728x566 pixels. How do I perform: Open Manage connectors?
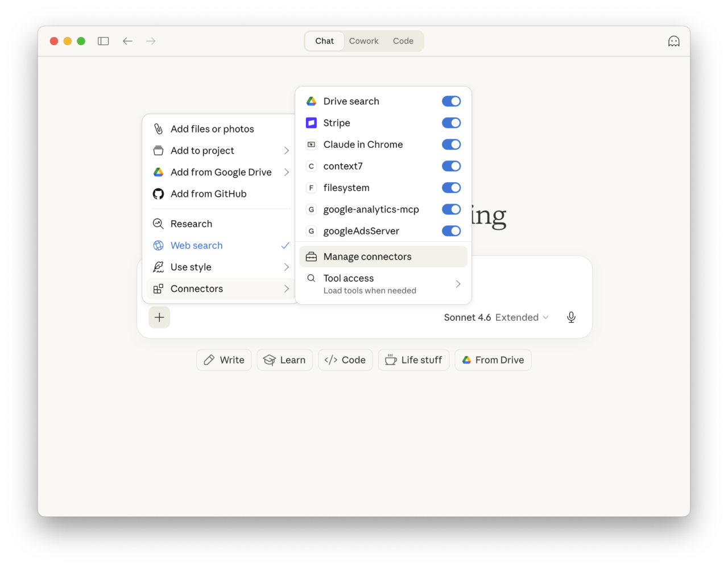click(x=367, y=256)
